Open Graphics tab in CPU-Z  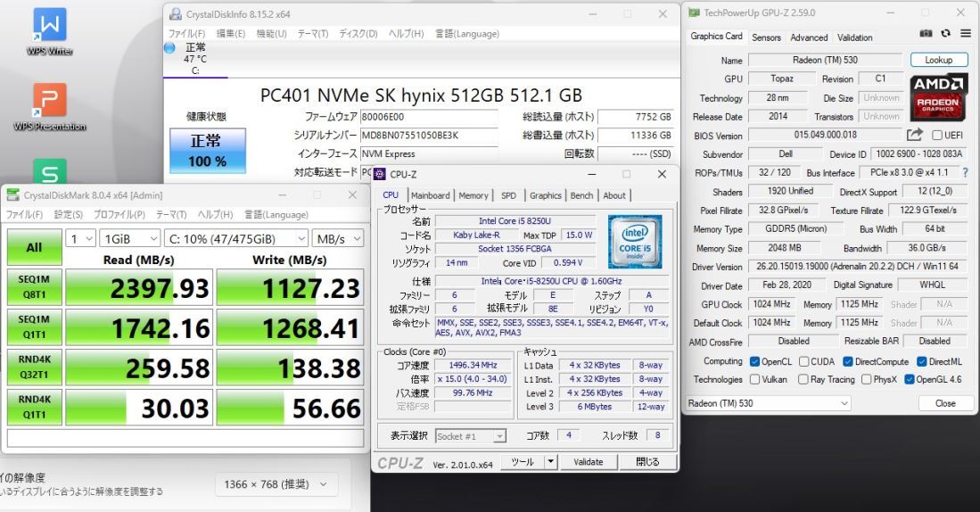[x=545, y=195]
